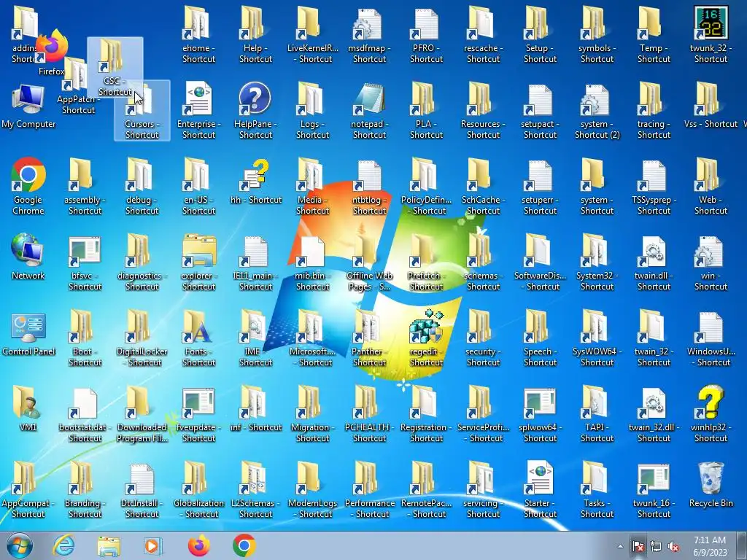This screenshot has width=747, height=560.
Task: Select the fveupdate shortcut icon
Action: [x=198, y=414]
